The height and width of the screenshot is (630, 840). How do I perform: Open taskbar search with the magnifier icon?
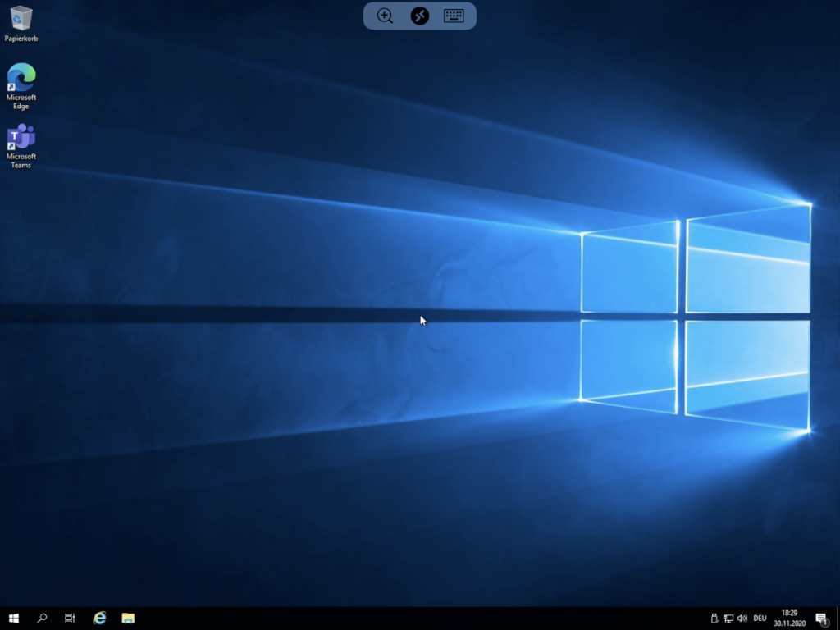coord(42,618)
